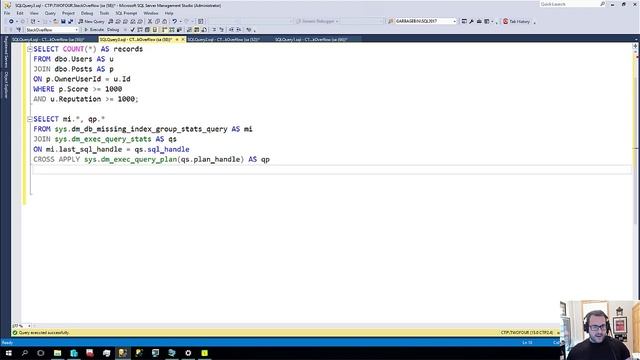Click the Cut scissors icon

150,21
